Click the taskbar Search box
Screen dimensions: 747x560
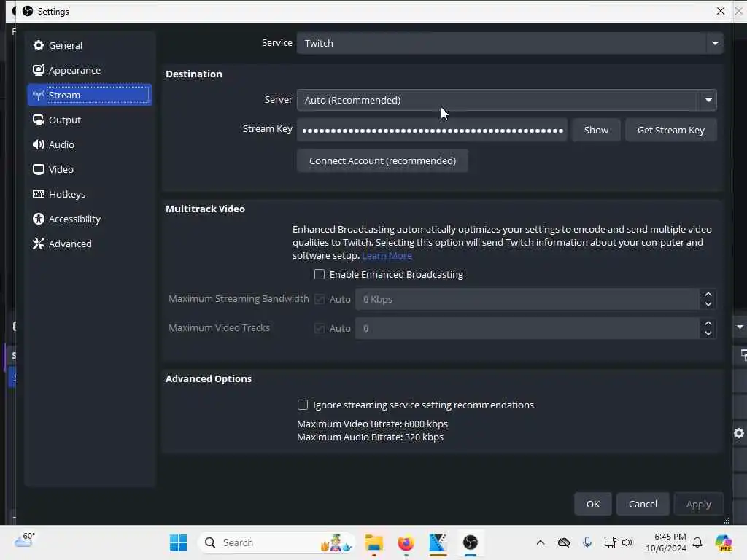click(x=276, y=542)
